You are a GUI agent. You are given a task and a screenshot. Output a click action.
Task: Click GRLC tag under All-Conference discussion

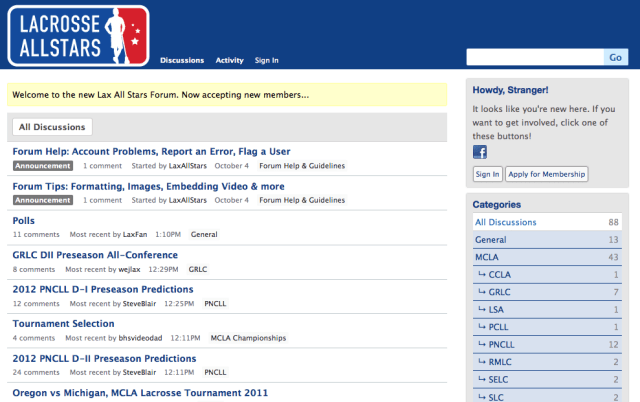point(198,269)
